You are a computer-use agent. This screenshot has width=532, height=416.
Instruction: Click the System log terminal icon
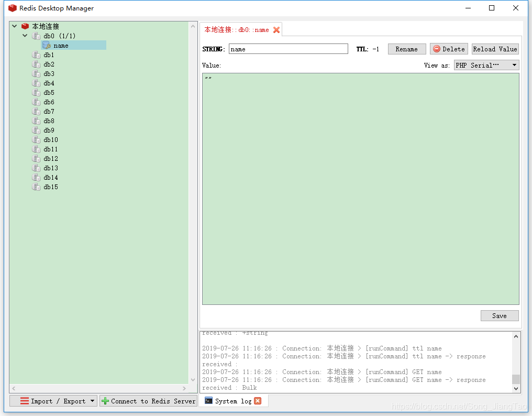pyautogui.click(x=208, y=401)
